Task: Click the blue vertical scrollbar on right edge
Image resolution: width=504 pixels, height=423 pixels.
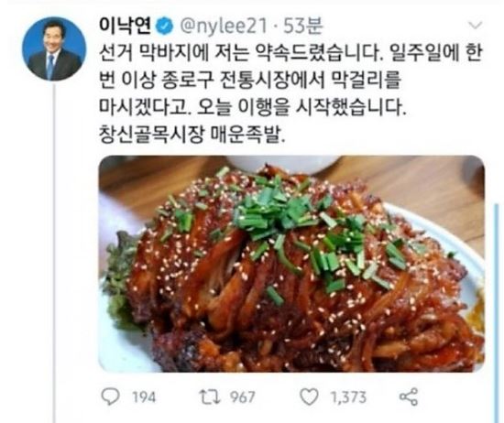Action: 498,311
